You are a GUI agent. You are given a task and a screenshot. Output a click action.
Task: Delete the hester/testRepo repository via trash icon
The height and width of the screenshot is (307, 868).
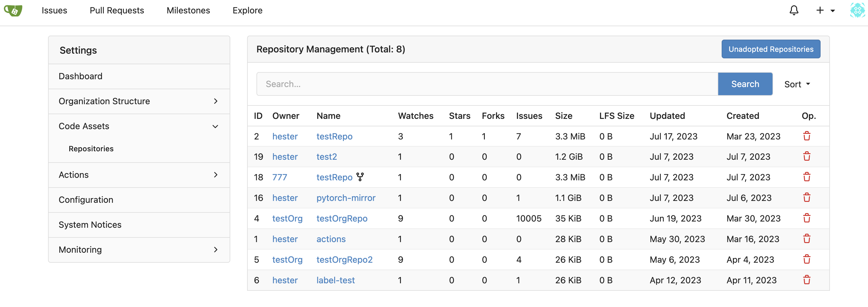point(807,136)
